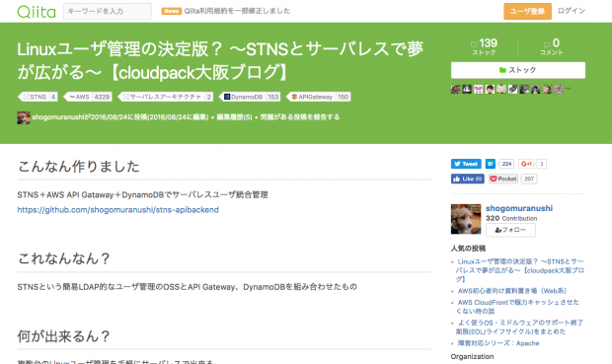Open shogomuranushi author link in header
The image size is (612, 364).
click(59, 117)
